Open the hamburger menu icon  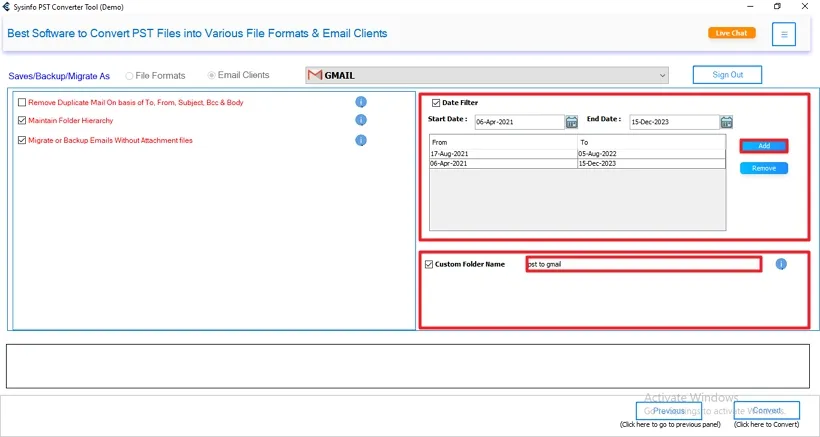[x=783, y=34]
